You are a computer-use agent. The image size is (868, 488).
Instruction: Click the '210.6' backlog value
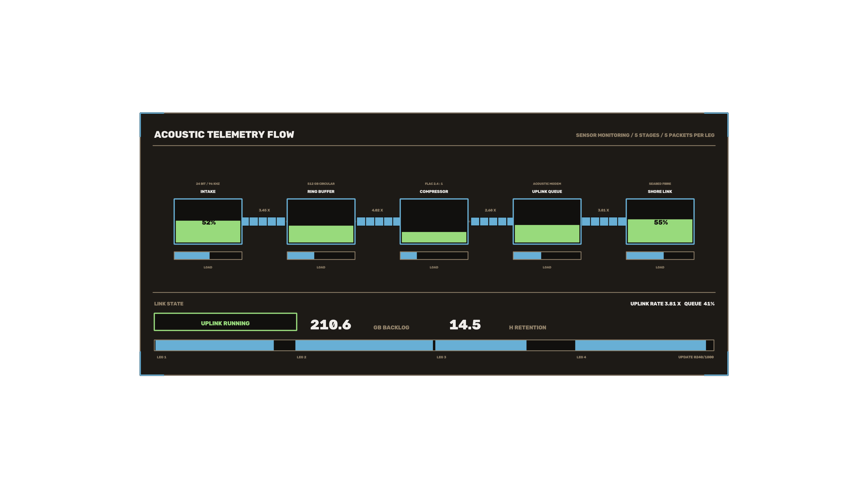(x=330, y=325)
